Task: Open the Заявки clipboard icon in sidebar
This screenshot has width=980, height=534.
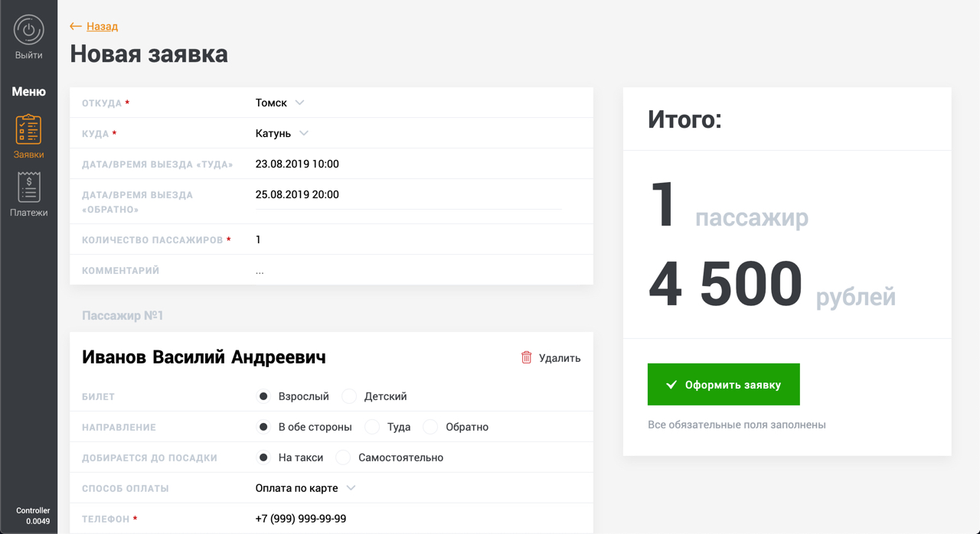Action: (28, 129)
